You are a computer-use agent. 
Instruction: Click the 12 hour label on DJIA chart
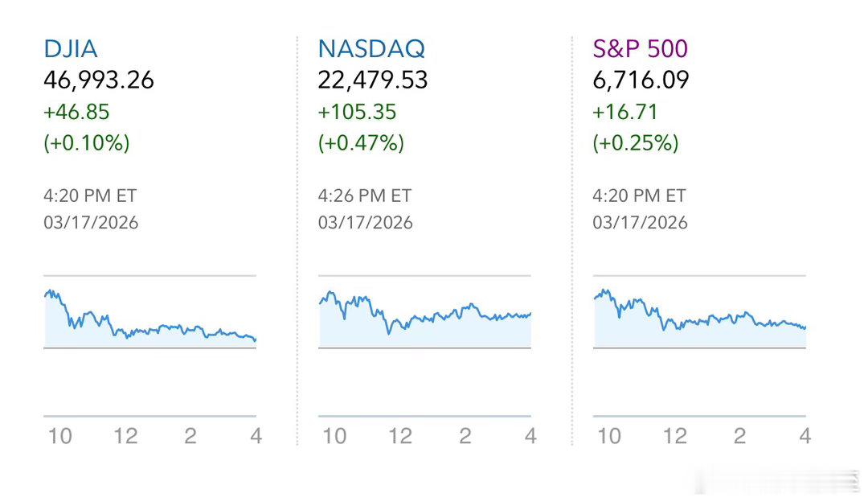click(x=125, y=436)
